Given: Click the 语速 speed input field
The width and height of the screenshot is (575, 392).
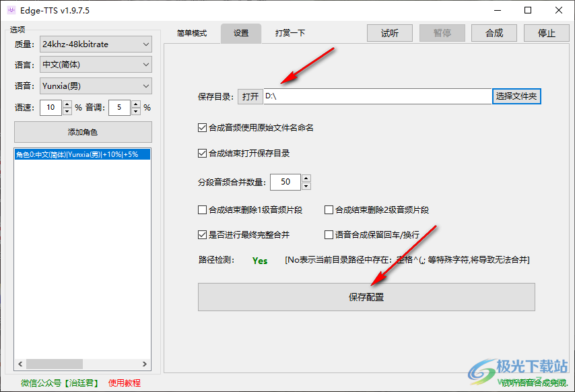Looking at the screenshot, I should 50,108.
